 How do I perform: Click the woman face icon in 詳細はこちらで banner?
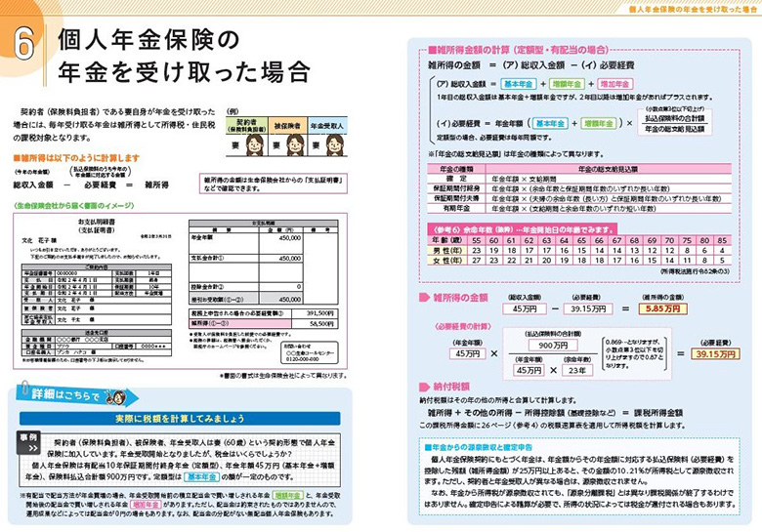point(117,397)
